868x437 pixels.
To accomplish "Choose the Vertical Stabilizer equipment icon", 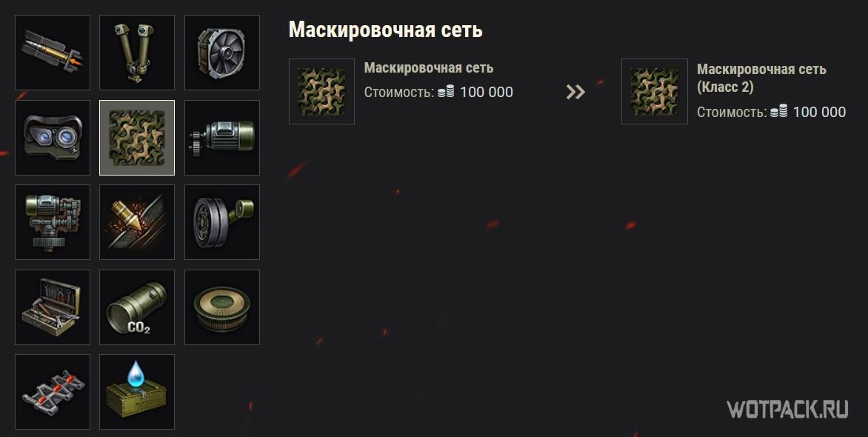I will (x=53, y=222).
